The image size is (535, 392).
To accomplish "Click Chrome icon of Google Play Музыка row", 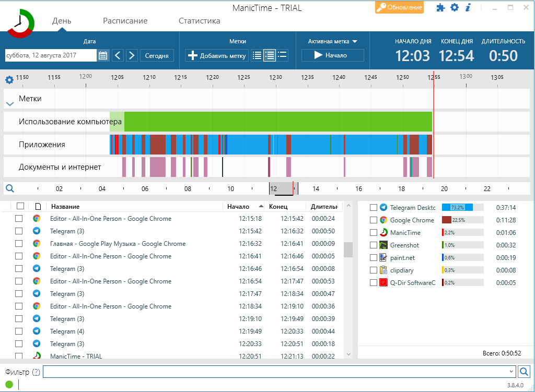I will click(37, 243).
